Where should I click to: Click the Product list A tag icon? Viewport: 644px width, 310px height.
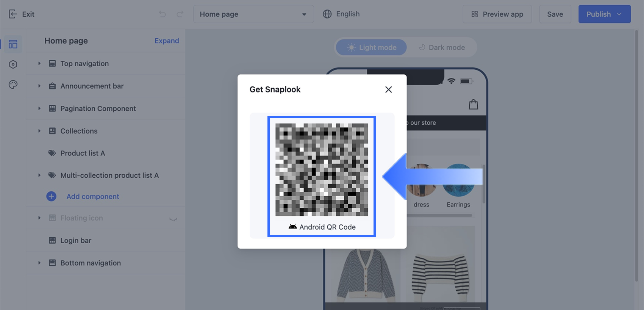pos(52,153)
